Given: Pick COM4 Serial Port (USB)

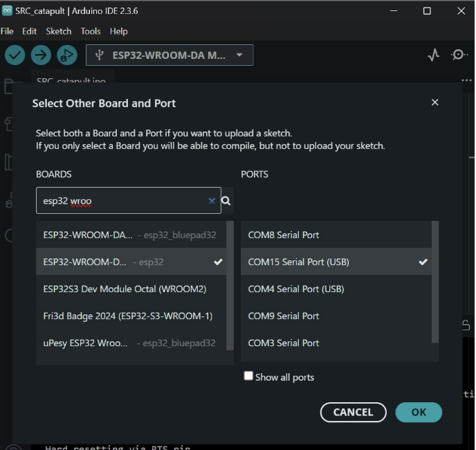Looking at the screenshot, I should [296, 289].
